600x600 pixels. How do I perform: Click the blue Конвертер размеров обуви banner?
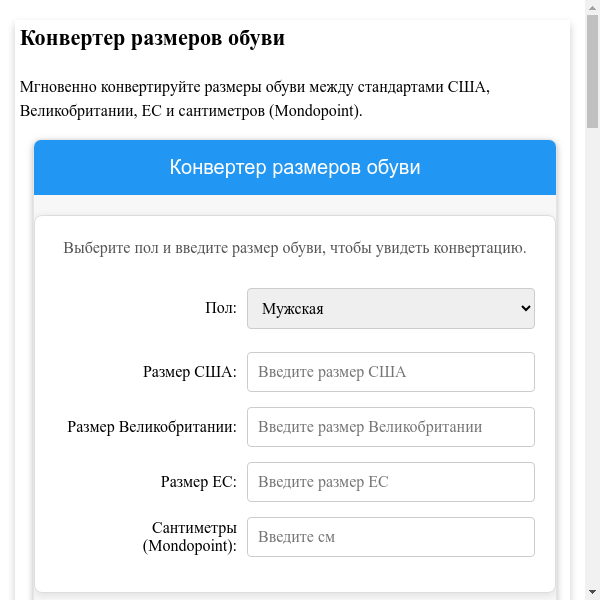(295, 167)
